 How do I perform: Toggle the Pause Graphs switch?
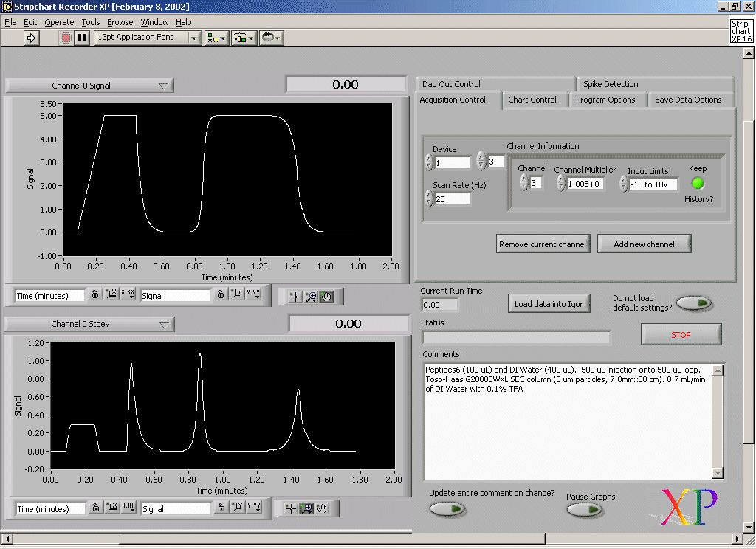pyautogui.click(x=585, y=509)
